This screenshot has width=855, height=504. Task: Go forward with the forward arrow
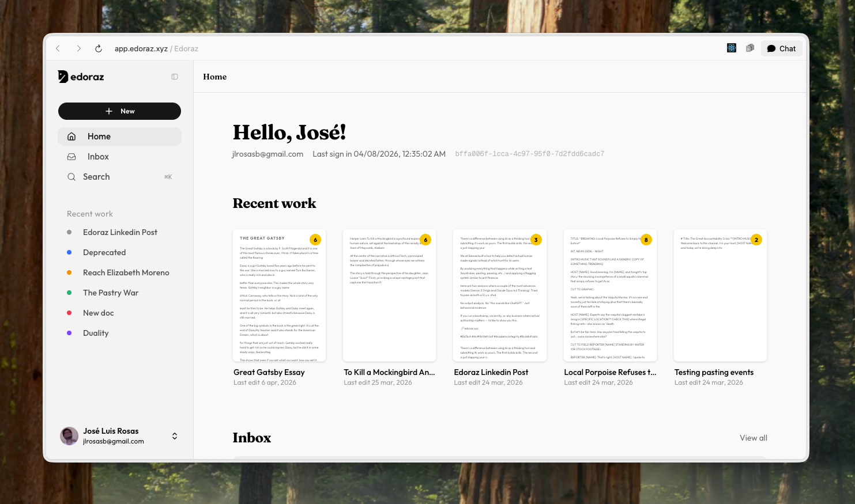pos(78,48)
